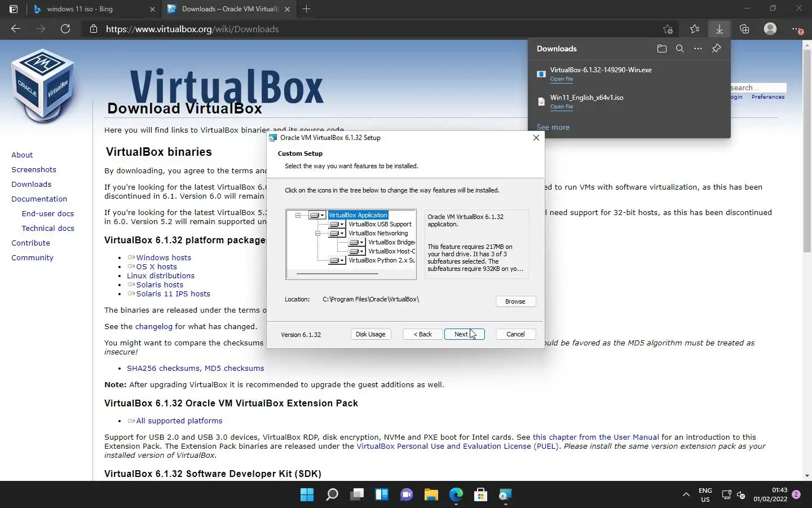The image size is (812, 508).
Task: Collapse the VirtualBox Networking tree node
Action: point(317,233)
